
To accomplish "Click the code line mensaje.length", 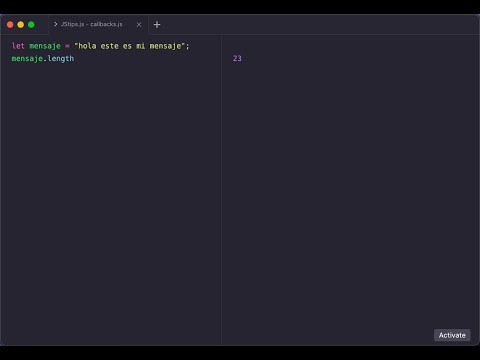I will pos(43,59).
